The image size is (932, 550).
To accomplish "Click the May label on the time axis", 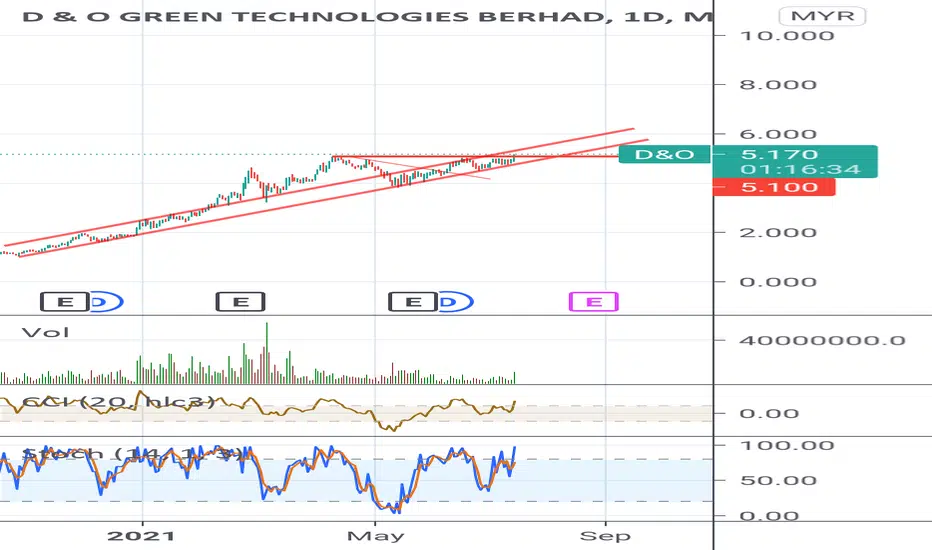I will (375, 536).
